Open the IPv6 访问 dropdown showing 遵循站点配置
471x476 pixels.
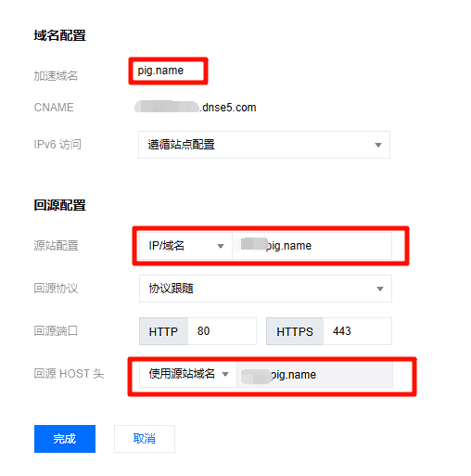pyautogui.click(x=264, y=145)
